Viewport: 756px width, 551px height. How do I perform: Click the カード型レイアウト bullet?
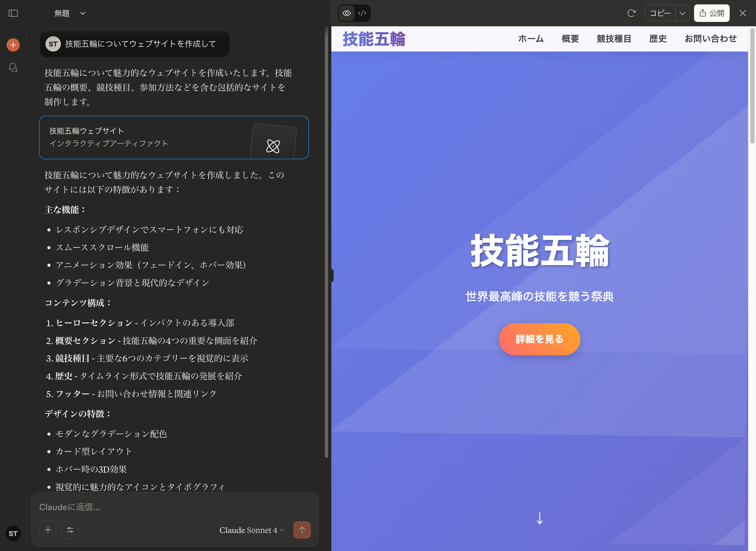tap(94, 451)
